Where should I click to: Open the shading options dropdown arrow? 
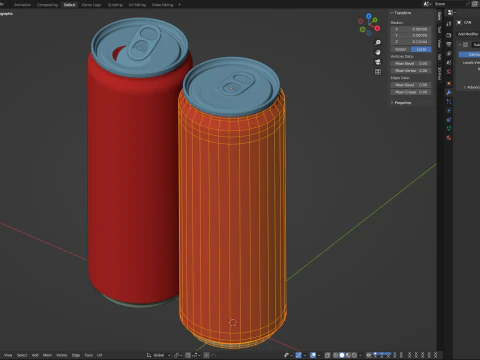point(360,355)
